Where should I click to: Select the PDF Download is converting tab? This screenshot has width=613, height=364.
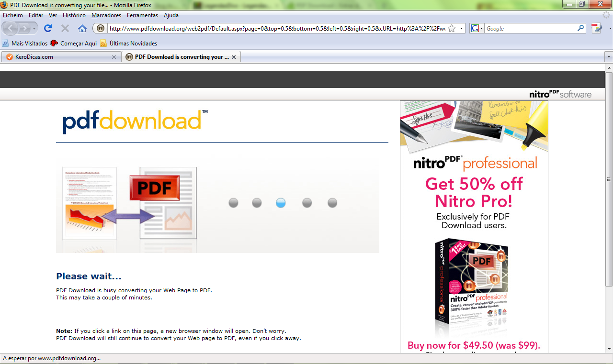181,57
